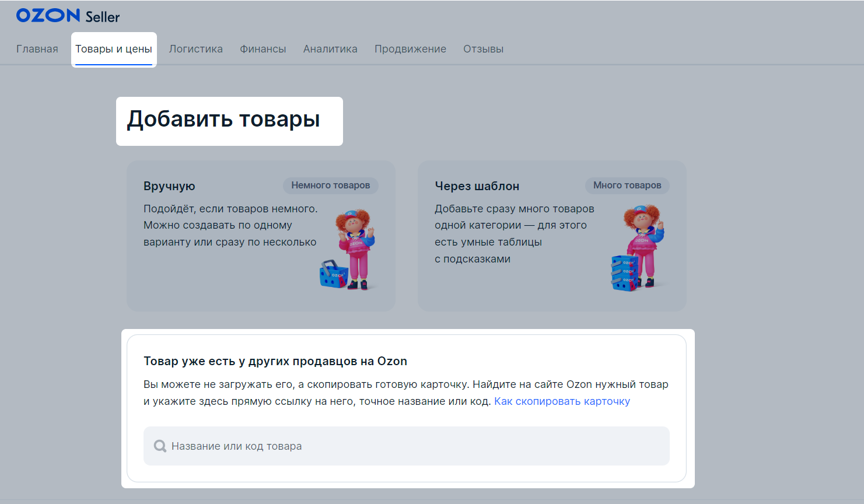Screen dimensions: 864x504
Task: Open the Главная tab
Action: 37,49
